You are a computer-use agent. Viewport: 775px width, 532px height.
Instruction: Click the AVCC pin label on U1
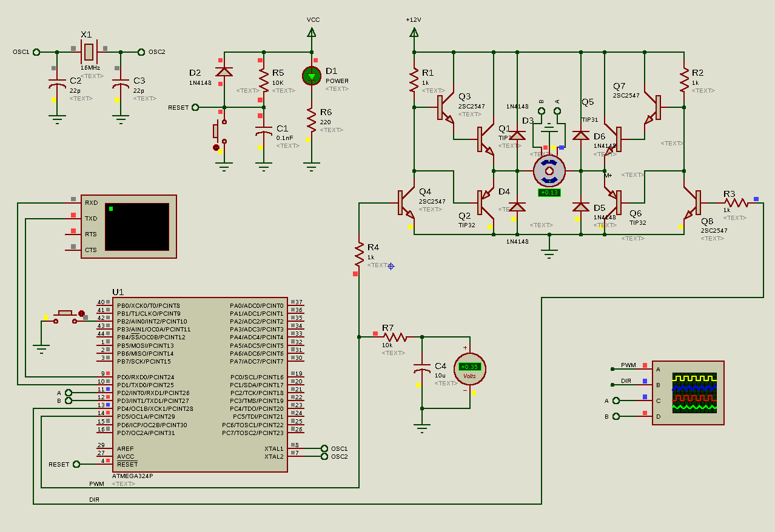tap(126, 456)
